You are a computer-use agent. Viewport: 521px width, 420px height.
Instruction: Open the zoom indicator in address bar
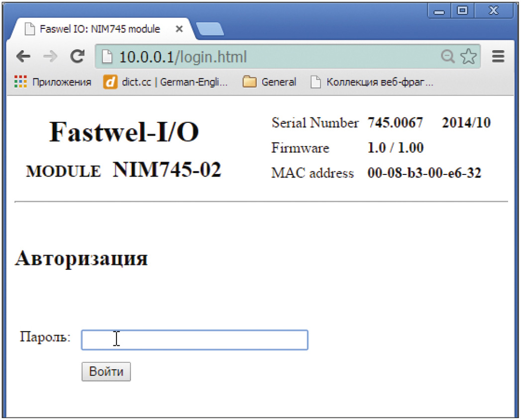pos(447,57)
